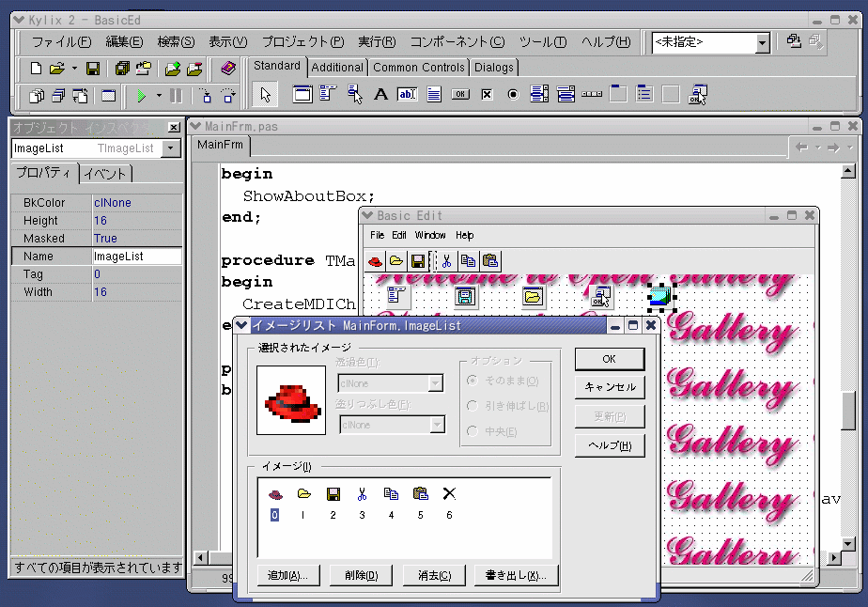868x607 pixels.
Task: Click the New item toolbar icon
Action: pyautogui.click(x=36, y=68)
